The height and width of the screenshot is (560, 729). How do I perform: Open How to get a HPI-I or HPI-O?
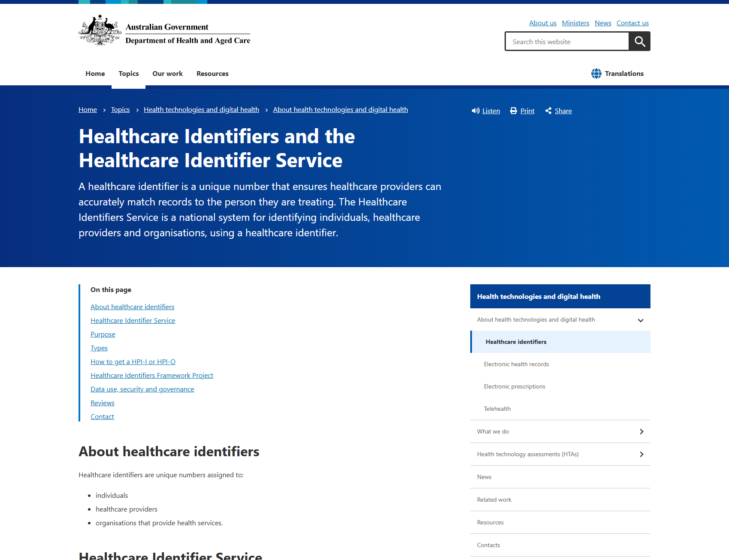(x=133, y=361)
